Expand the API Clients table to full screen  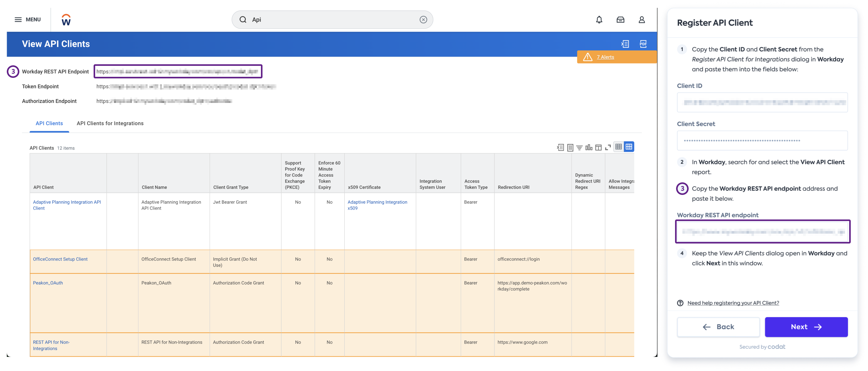point(608,147)
